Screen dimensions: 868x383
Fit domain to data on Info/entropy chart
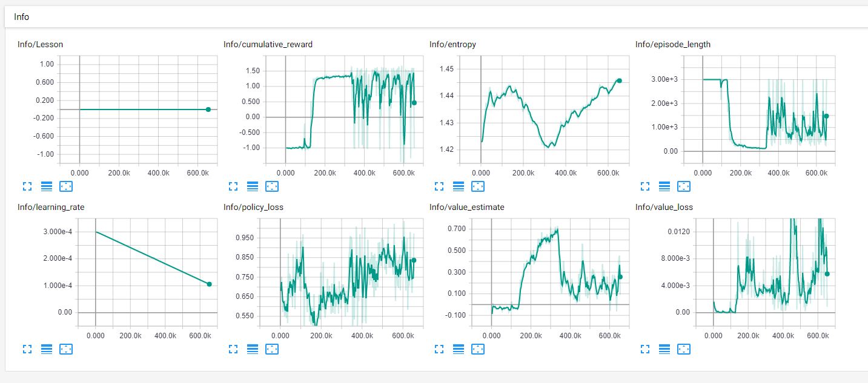point(478,186)
